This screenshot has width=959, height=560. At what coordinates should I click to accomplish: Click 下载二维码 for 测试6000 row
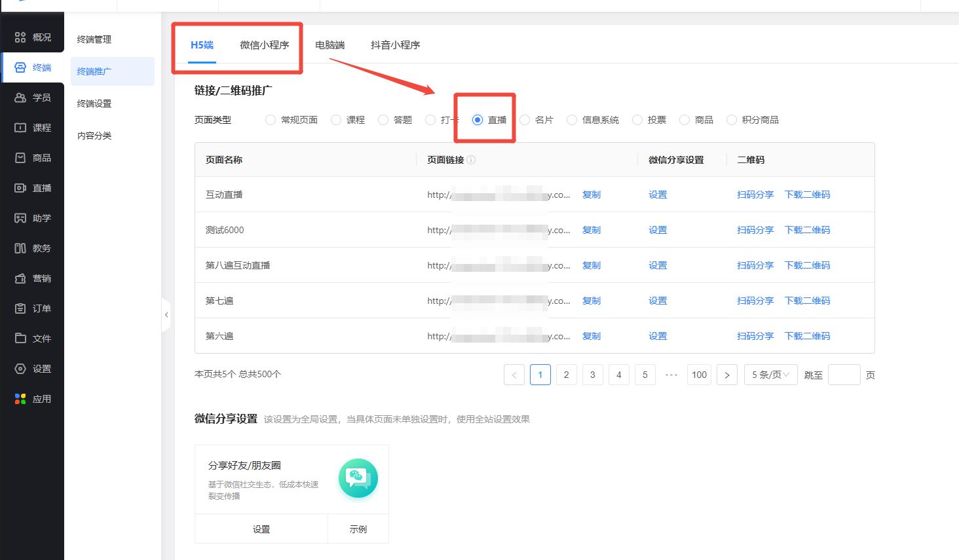807,230
